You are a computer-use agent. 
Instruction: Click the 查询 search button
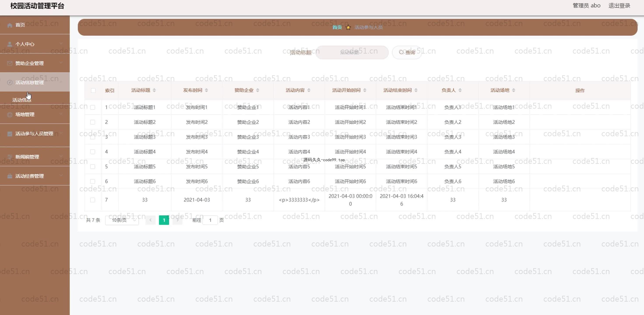tap(407, 52)
